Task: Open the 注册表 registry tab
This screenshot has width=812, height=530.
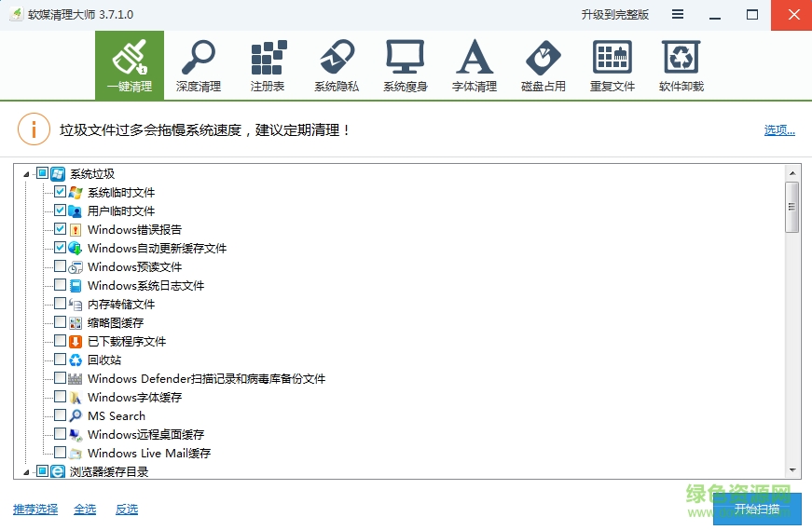Action: tap(268, 65)
